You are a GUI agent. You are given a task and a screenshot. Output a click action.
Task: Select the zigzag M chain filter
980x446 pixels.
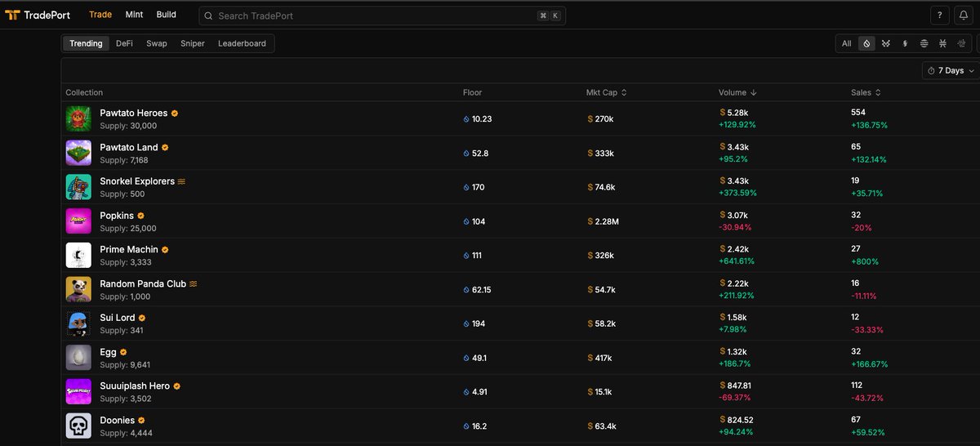point(886,43)
